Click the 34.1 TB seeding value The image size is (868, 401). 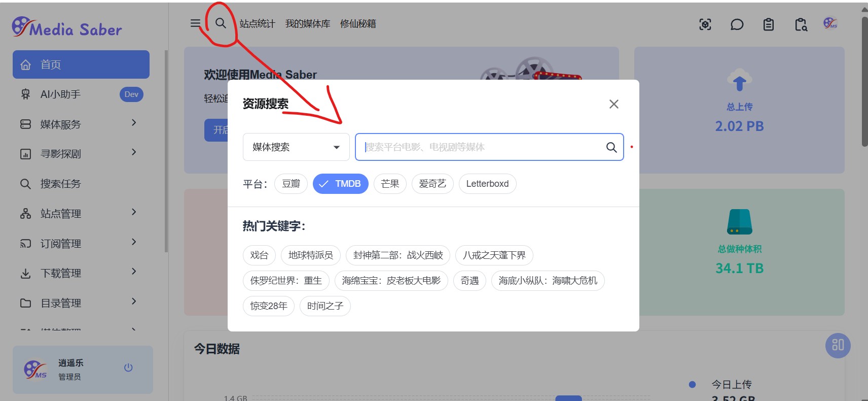click(739, 269)
